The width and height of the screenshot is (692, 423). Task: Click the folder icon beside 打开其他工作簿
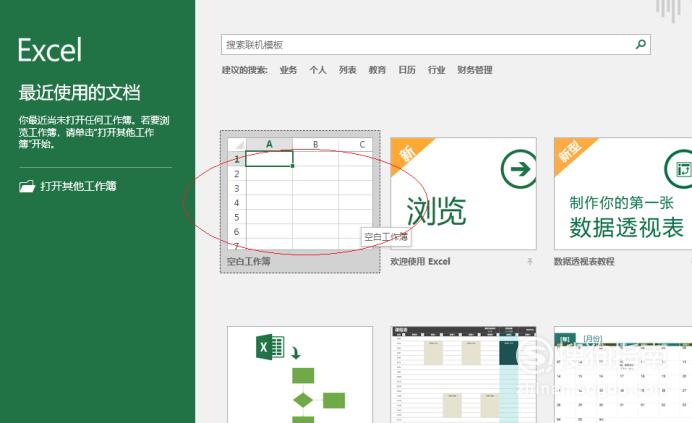[27, 186]
